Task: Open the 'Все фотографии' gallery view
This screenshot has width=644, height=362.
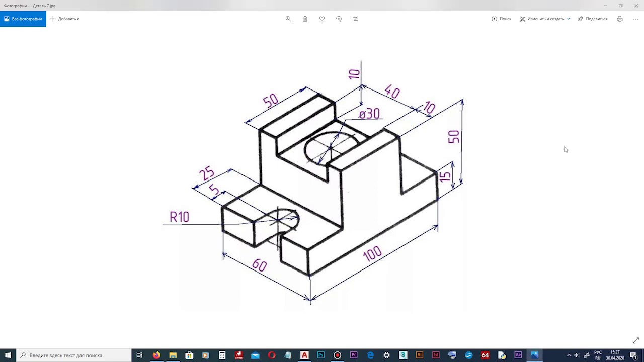Action: (x=23, y=19)
